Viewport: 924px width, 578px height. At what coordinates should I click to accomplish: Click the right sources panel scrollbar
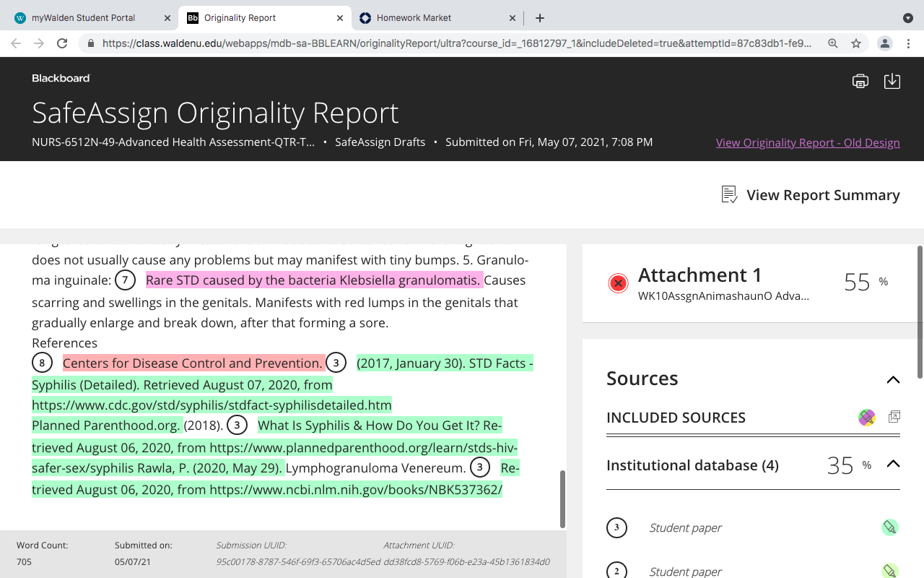pyautogui.click(x=920, y=311)
